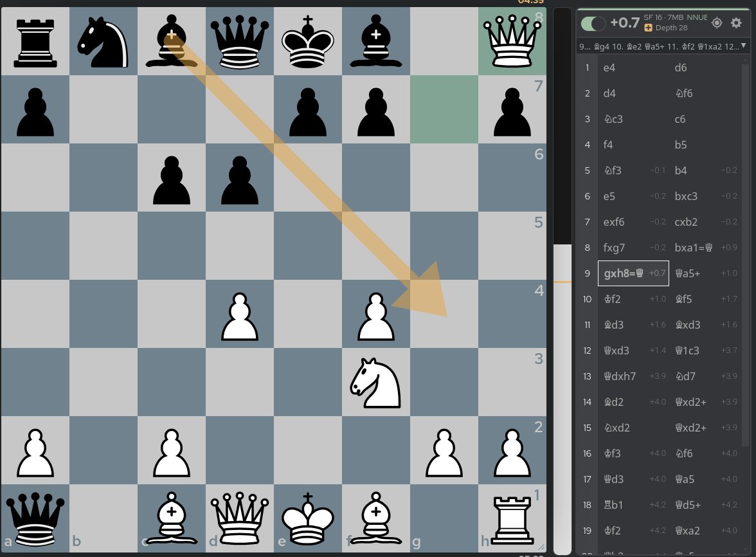Image resolution: width=756 pixels, height=557 pixels.
Task: Jump to move 9... Qa5+
Action: point(705,273)
